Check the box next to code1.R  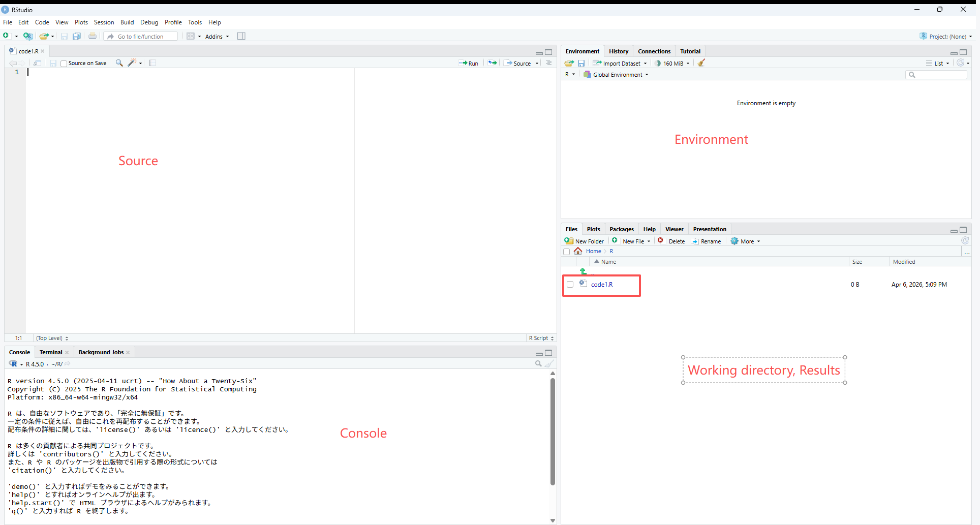tap(570, 285)
